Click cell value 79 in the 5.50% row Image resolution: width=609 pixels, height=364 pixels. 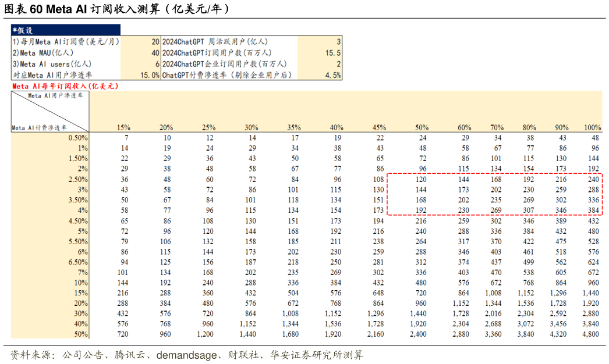[x=125, y=241]
